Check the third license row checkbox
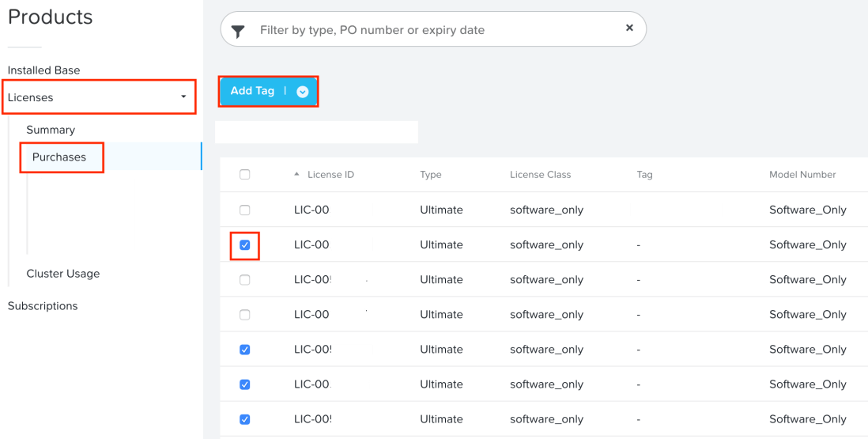 pos(244,280)
